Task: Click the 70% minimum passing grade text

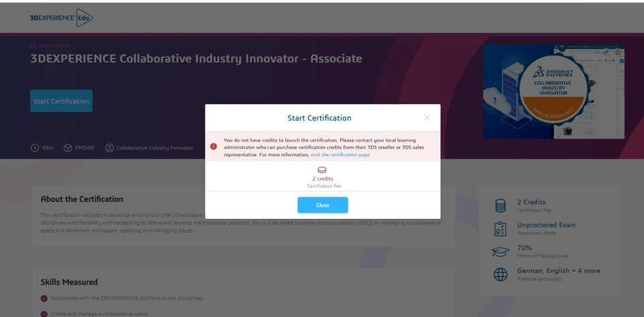Action: [525, 248]
